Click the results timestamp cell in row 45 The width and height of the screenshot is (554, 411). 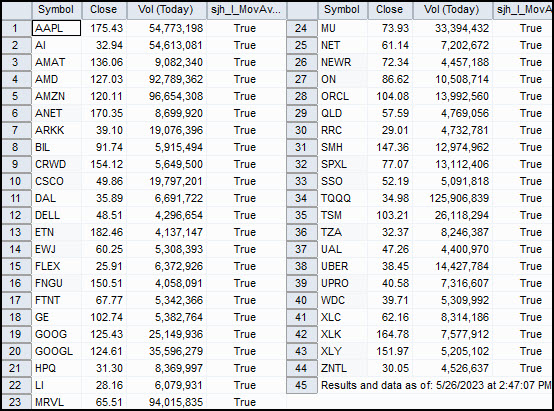point(435,385)
